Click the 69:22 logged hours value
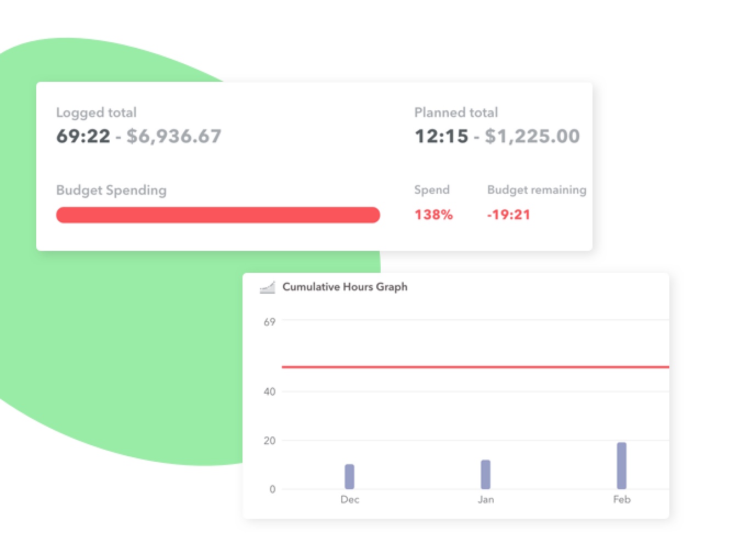 (x=83, y=136)
